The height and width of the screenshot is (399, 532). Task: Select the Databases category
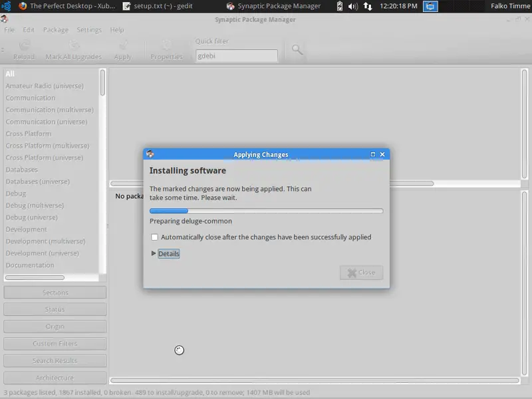[51, 170]
